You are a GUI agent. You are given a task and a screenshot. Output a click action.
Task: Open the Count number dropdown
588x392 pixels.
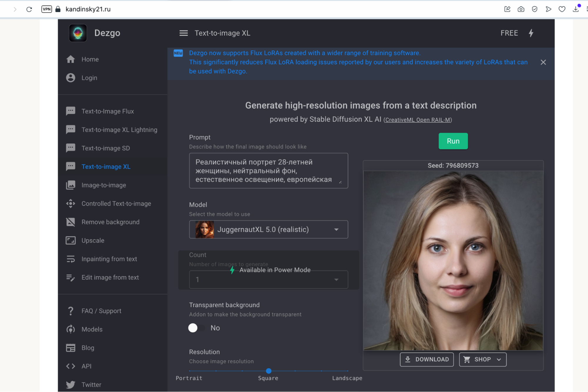(269, 279)
